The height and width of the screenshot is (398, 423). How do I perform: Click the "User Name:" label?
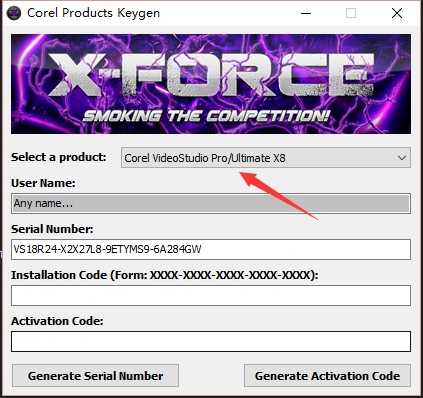43,183
